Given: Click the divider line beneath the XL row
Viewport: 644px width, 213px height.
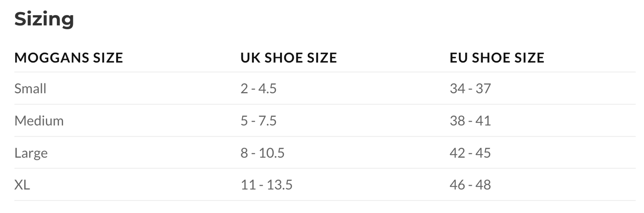Looking at the screenshot, I should coord(325,201).
